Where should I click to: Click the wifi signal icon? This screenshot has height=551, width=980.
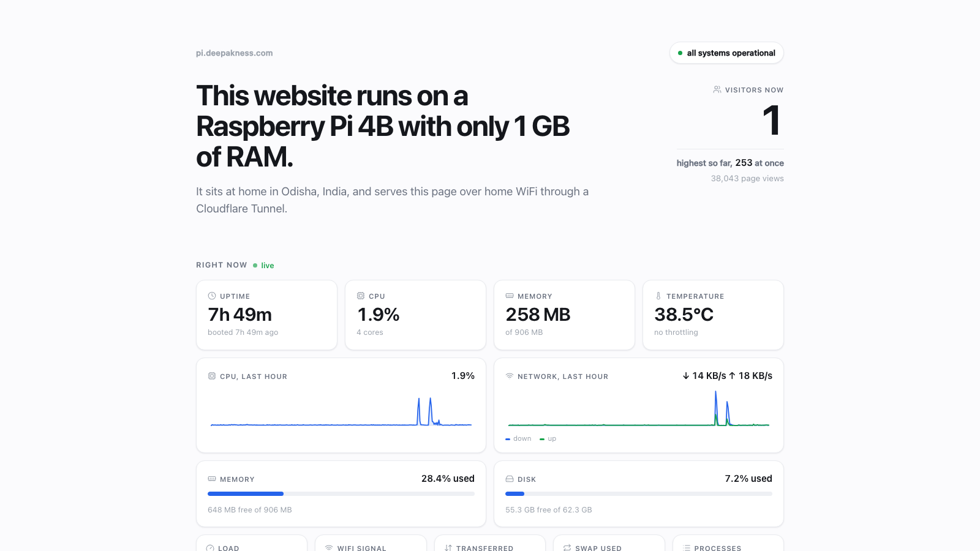point(329,548)
